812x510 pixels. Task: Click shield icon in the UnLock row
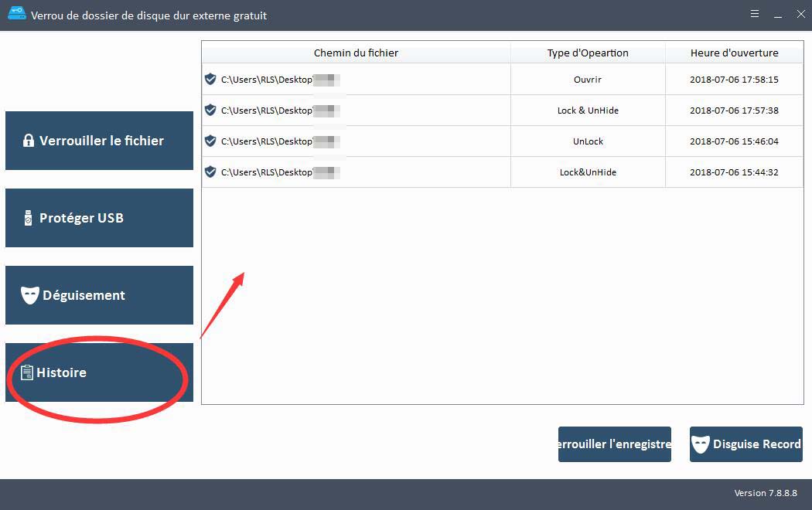(210, 141)
